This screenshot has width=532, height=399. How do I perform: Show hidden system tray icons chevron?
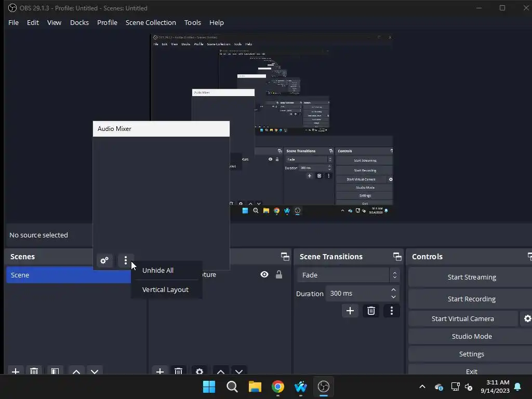click(x=422, y=387)
